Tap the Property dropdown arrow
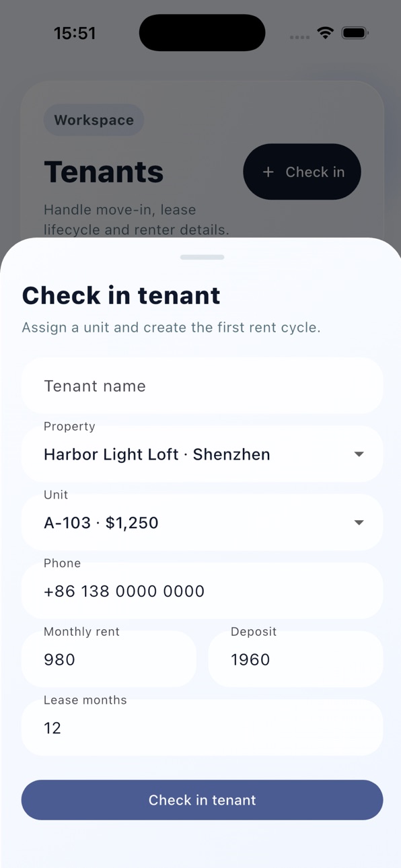The width and height of the screenshot is (401, 868). click(359, 454)
